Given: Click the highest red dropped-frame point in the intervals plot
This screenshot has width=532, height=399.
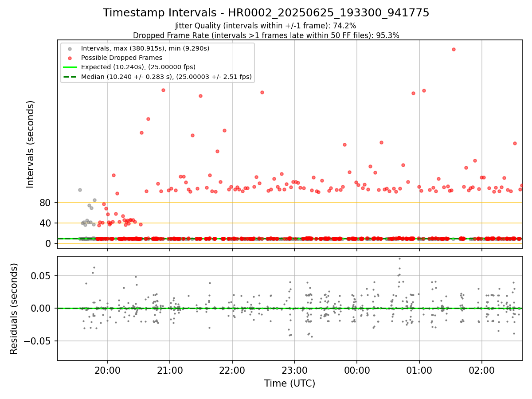Looking at the screenshot, I should point(454,49).
